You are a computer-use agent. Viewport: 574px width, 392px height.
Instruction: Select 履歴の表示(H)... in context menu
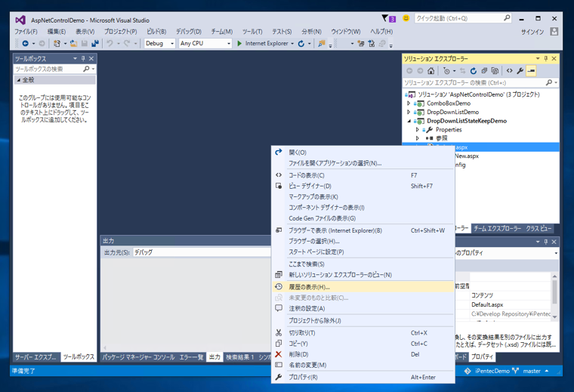point(363,287)
